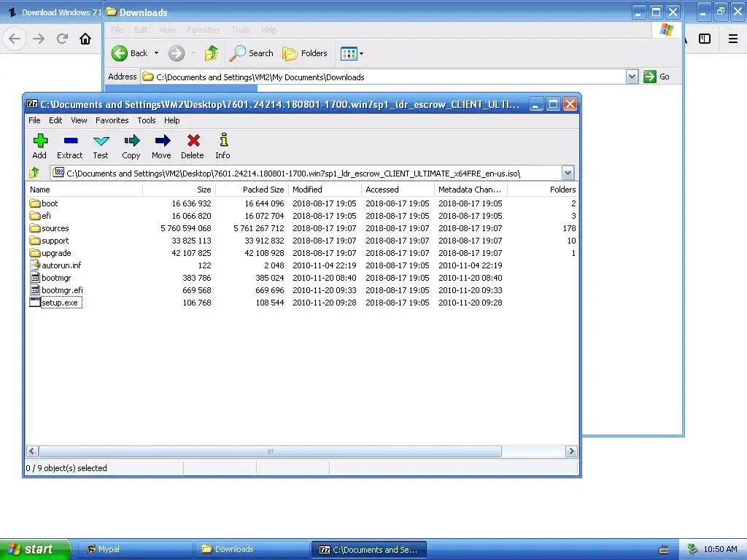Click the horizontal scrollbar thumb
Image resolution: width=747 pixels, height=560 pixels.
[270, 451]
